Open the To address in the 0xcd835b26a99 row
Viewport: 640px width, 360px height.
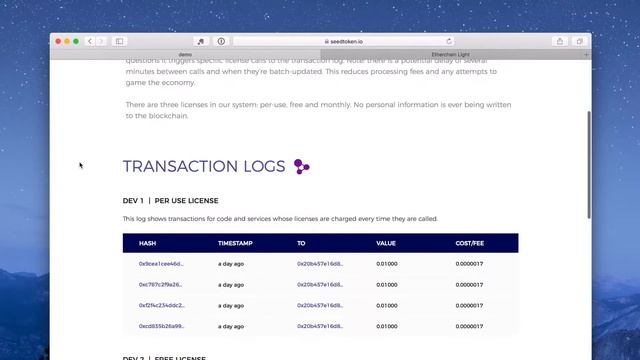(320, 326)
